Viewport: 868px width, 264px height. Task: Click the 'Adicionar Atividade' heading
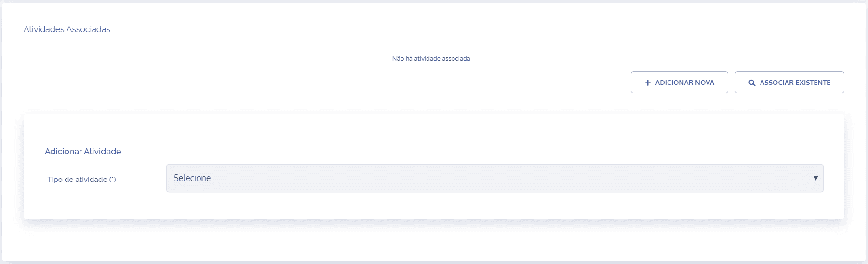83,152
